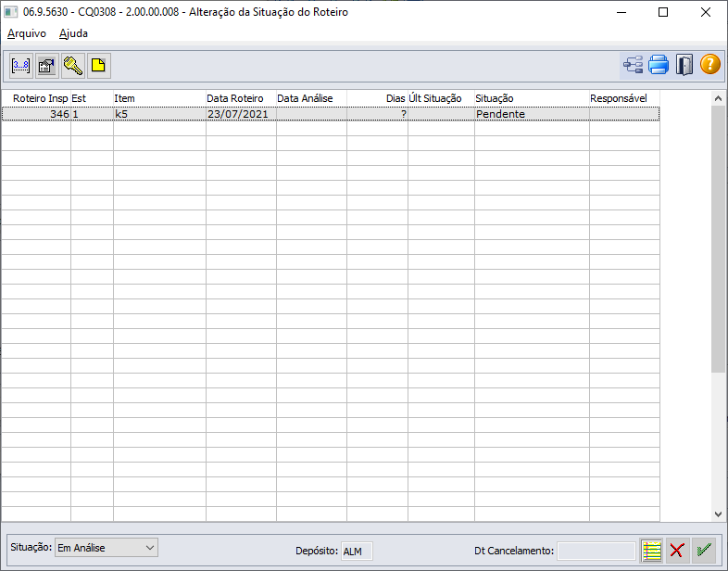Click the yellow note toolbar icon
This screenshot has width=728, height=571.
click(99, 66)
